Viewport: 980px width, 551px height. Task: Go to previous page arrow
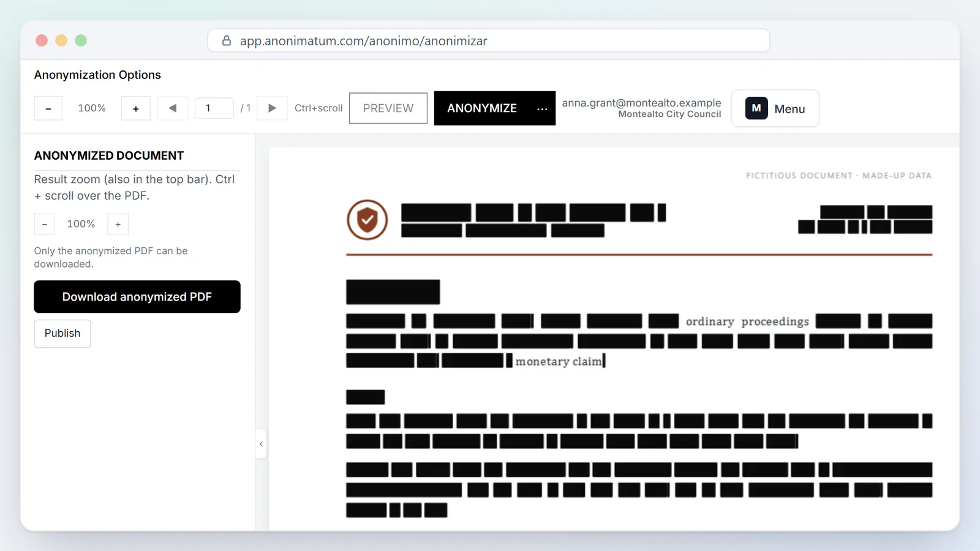[173, 108]
